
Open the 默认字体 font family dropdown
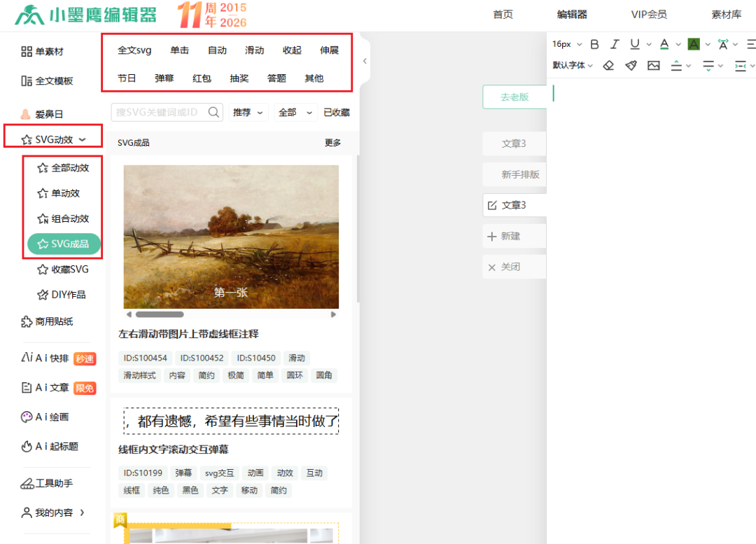tap(573, 65)
